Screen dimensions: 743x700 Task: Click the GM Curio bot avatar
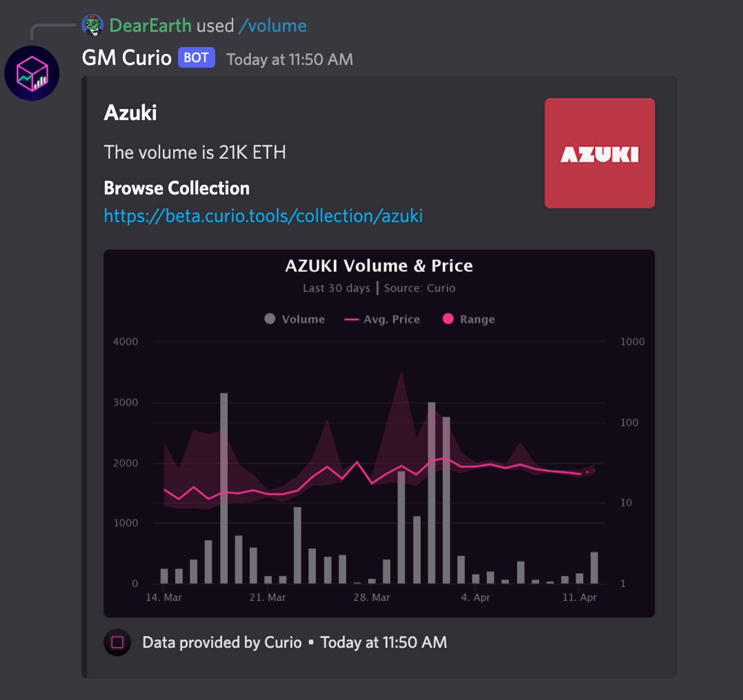pyautogui.click(x=32, y=73)
